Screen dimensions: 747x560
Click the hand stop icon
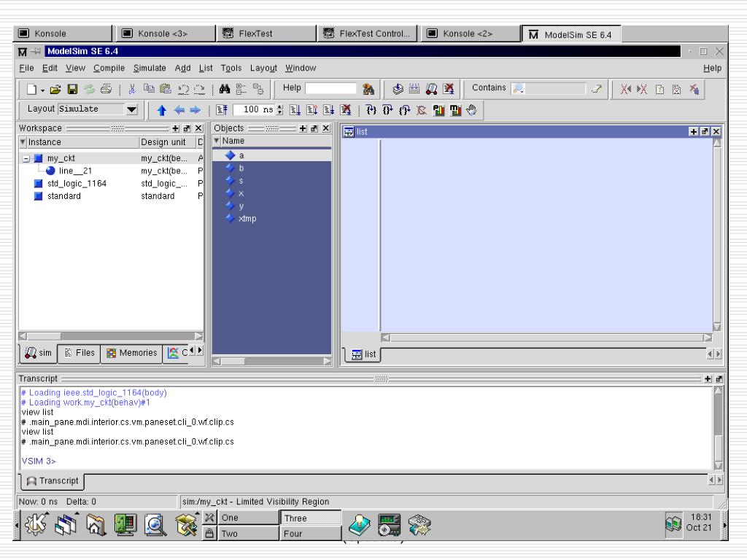point(472,111)
